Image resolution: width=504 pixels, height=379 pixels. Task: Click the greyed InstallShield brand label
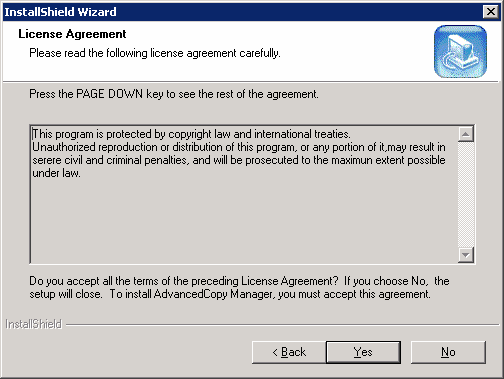33,324
